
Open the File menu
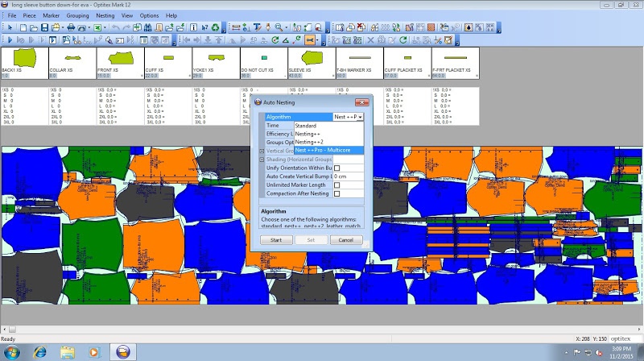(x=12, y=15)
